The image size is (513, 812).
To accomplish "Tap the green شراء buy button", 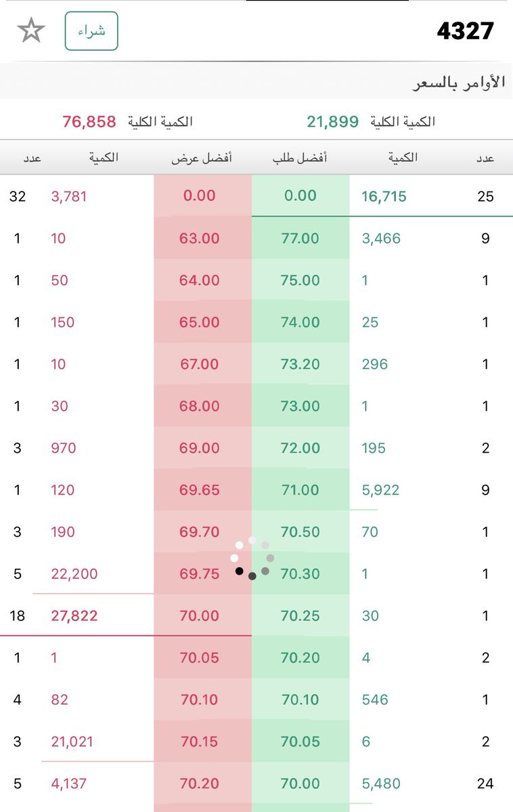I will (91, 31).
